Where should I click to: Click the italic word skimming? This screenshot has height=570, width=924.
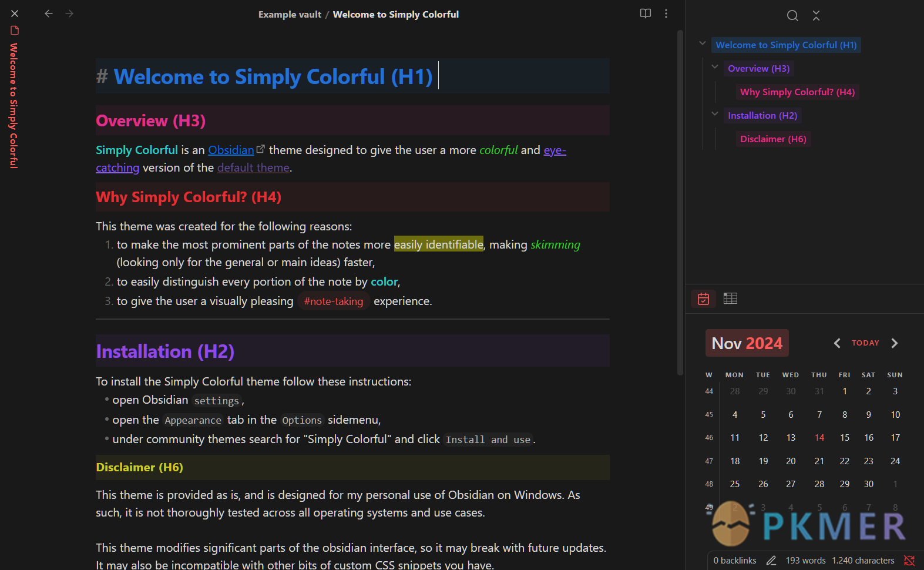pos(555,244)
